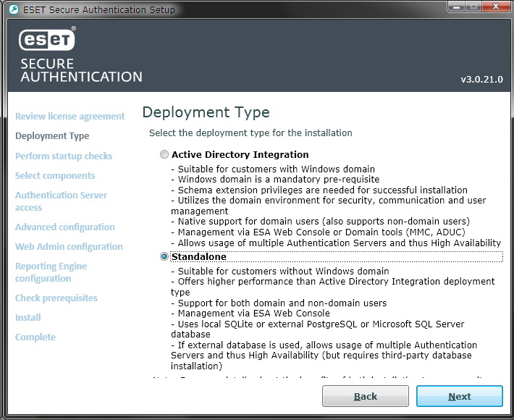The height and width of the screenshot is (420, 514).
Task: Go Back to previous step
Action: tap(365, 396)
